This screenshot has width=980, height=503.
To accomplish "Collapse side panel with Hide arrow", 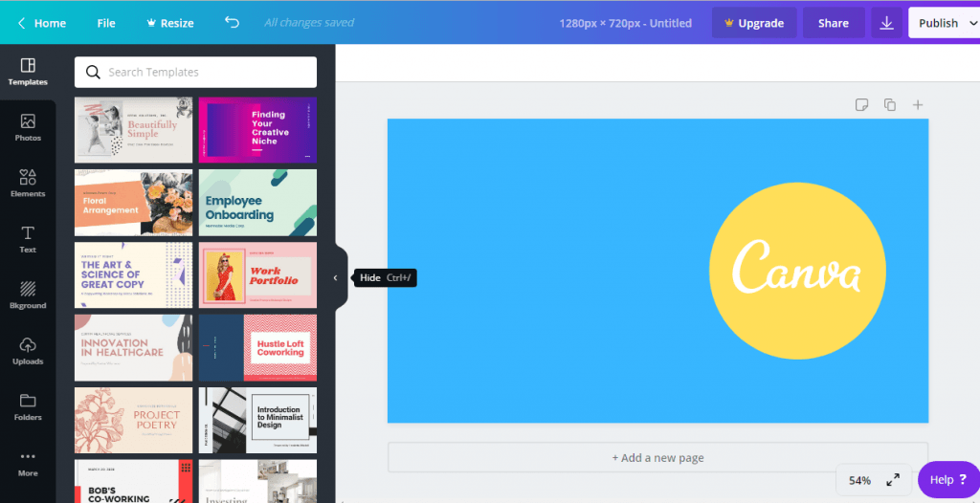I will pyautogui.click(x=336, y=278).
